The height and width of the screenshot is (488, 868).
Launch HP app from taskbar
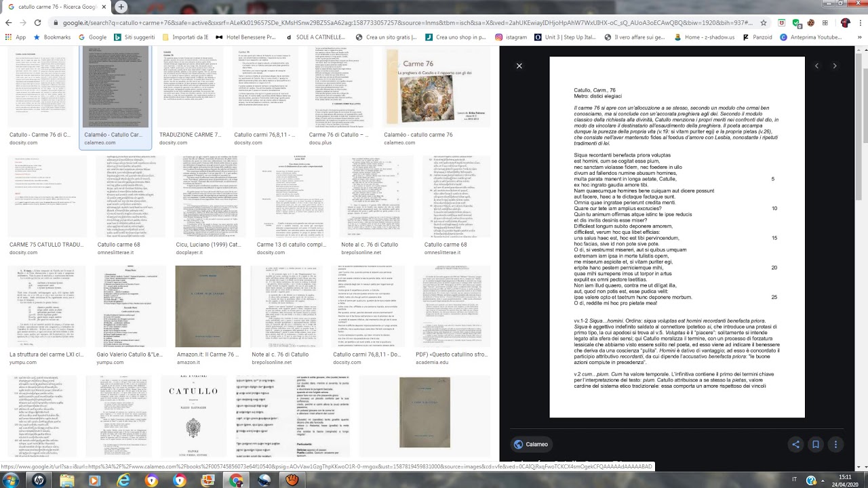coord(39,480)
